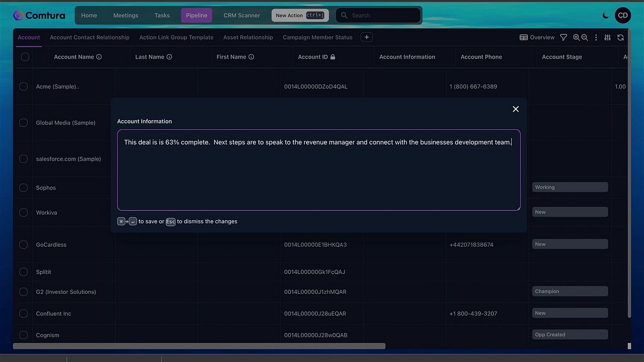The height and width of the screenshot is (362, 644).
Task: Open the Tasks nav item
Action: [x=162, y=15]
